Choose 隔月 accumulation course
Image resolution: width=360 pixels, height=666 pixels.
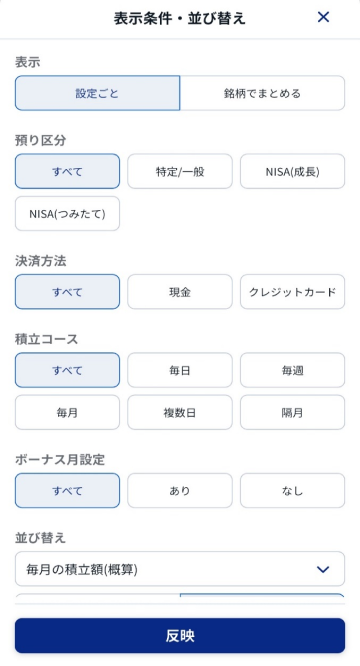click(x=292, y=412)
